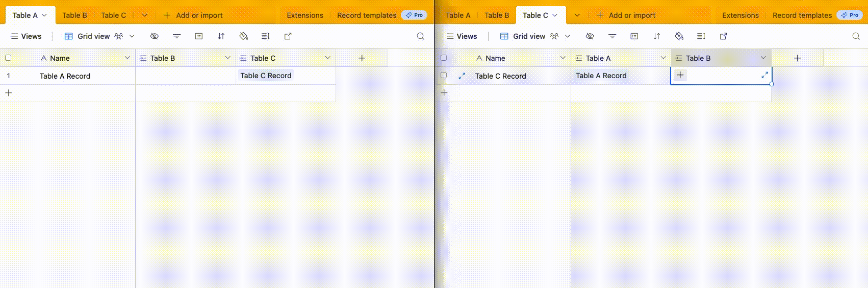This screenshot has width=868, height=288.
Task: Open Extensions in left pane
Action: pyautogui.click(x=305, y=15)
